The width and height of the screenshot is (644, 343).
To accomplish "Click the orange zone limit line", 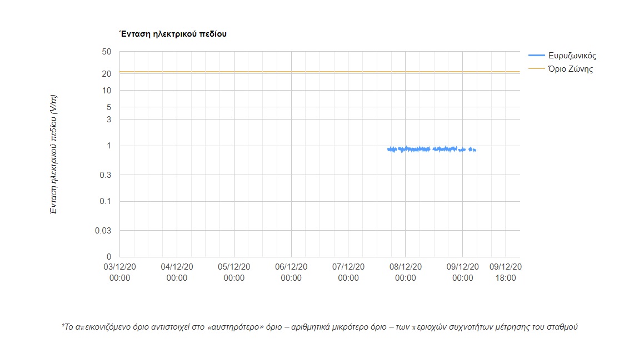I will [x=278, y=72].
